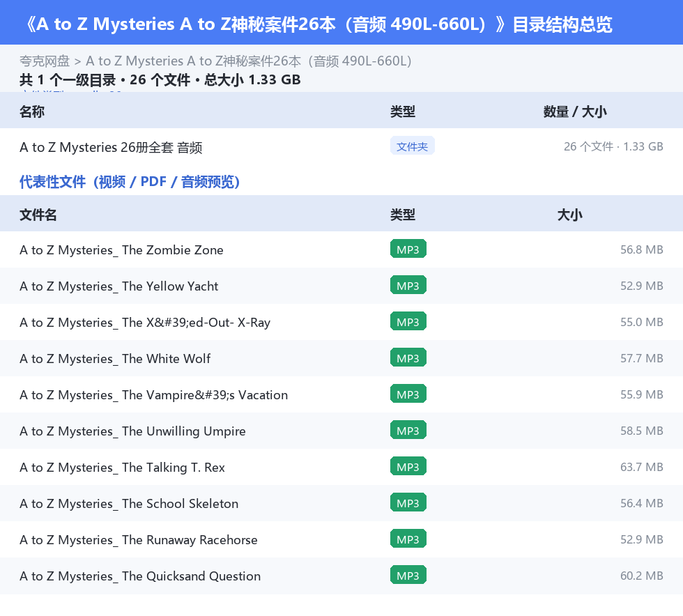Image resolution: width=683 pixels, height=616 pixels.
Task: Select The Vampire's Vacation file name
Action: pyautogui.click(x=154, y=394)
